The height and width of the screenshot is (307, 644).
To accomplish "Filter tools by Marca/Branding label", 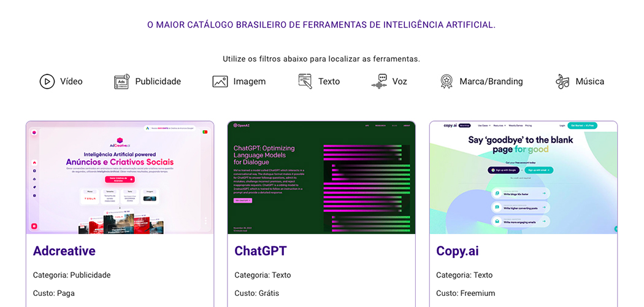I will (491, 82).
